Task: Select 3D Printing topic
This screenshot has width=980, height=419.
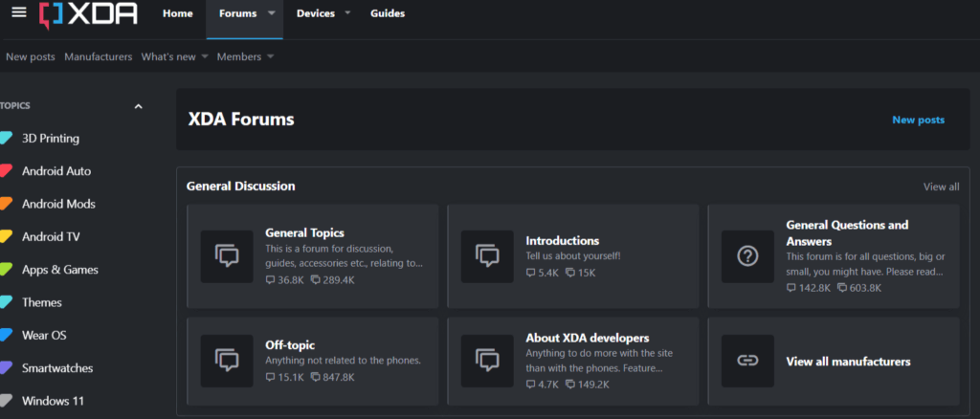Action: (x=51, y=138)
